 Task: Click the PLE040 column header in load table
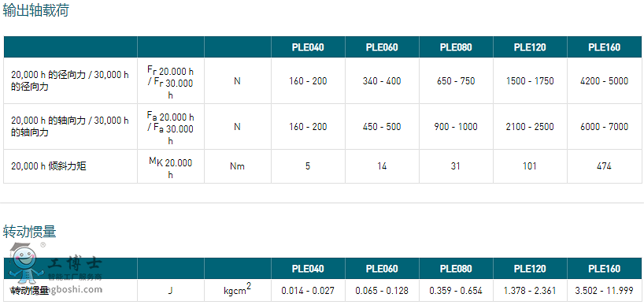click(308, 47)
